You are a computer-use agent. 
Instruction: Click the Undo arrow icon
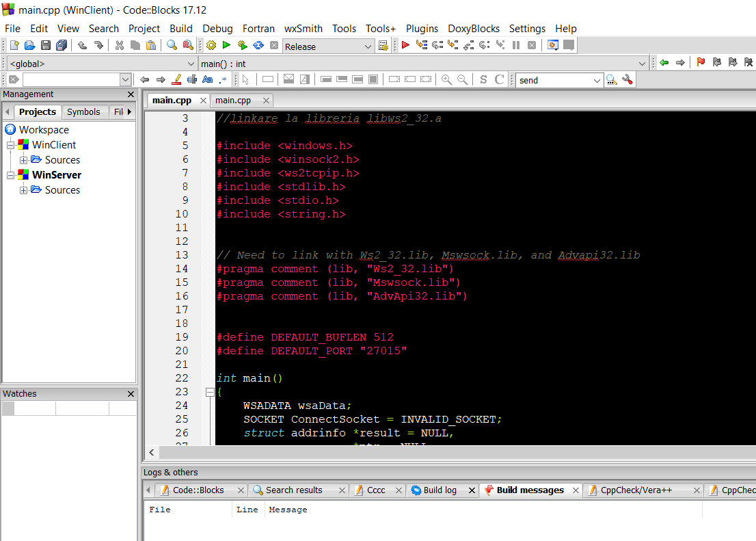[83, 45]
